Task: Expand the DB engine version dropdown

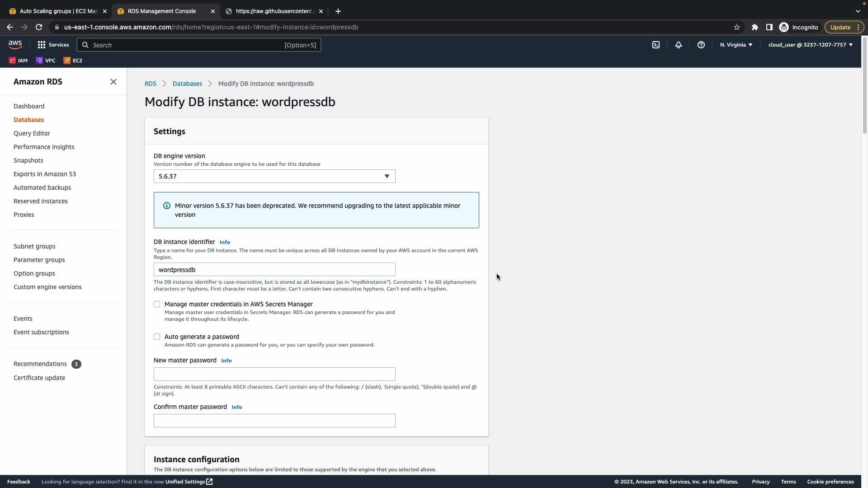Action: coord(274,176)
